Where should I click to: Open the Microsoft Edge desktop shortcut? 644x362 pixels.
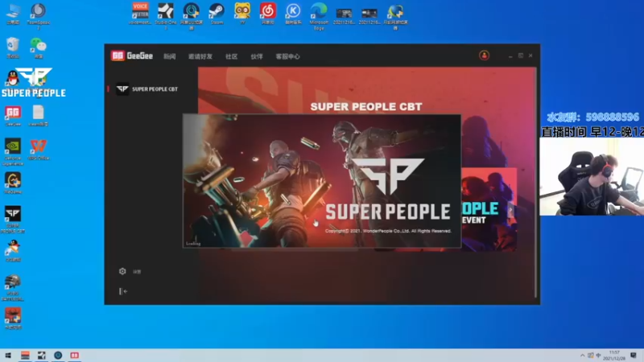(319, 15)
